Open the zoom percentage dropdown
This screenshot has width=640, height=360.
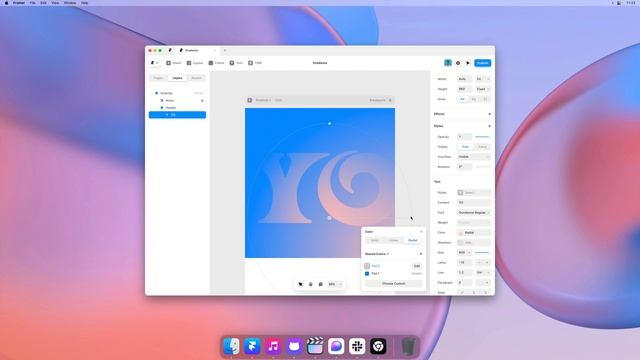tap(335, 284)
